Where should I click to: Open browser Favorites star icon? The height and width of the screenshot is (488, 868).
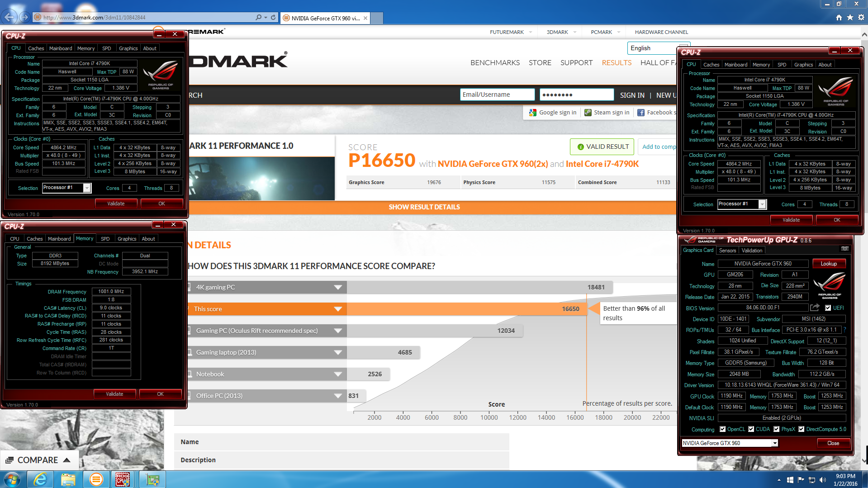pyautogui.click(x=850, y=17)
